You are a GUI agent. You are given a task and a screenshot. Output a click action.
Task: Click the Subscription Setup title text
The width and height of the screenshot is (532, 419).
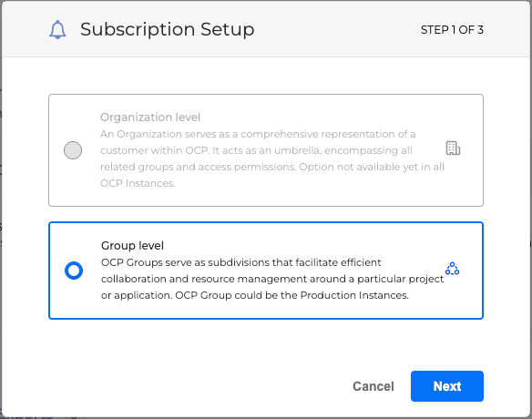(x=168, y=29)
